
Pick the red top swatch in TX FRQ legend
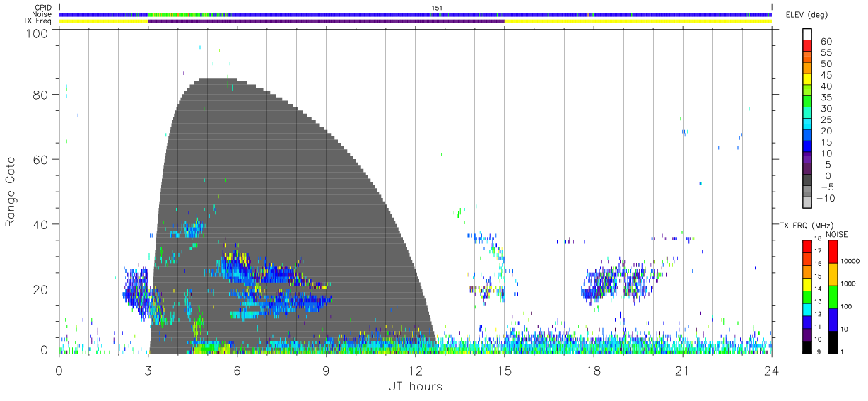coord(807,247)
